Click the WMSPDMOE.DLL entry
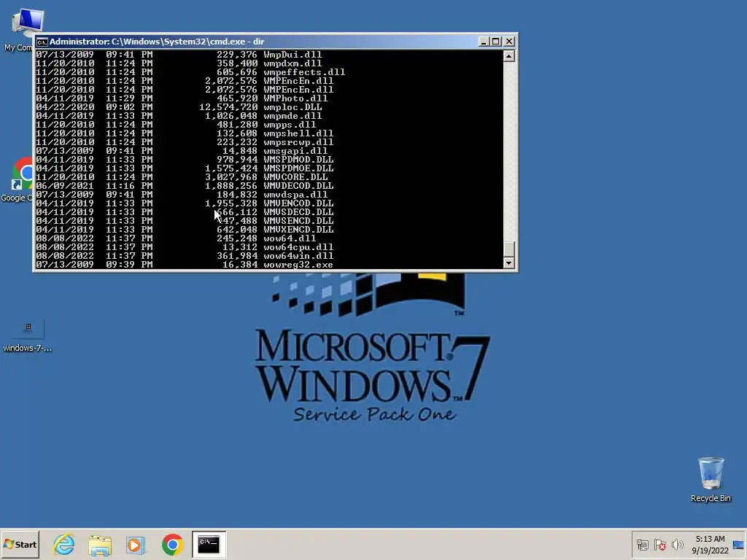Image resolution: width=747 pixels, height=560 pixels. tap(298, 168)
